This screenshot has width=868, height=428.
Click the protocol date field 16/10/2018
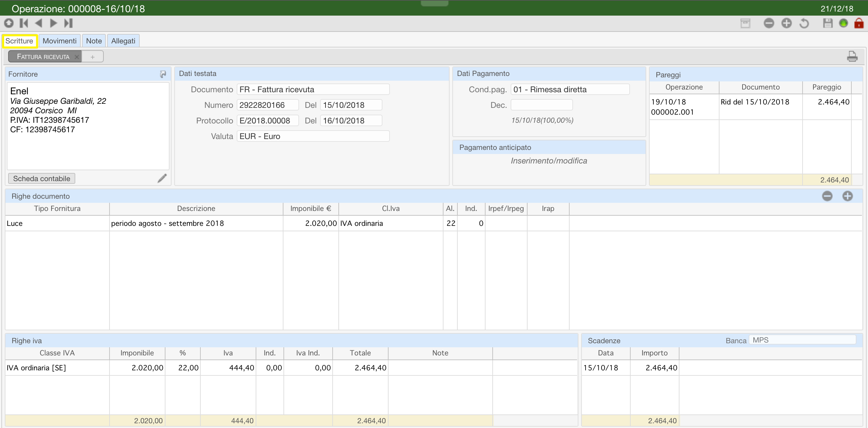click(351, 121)
